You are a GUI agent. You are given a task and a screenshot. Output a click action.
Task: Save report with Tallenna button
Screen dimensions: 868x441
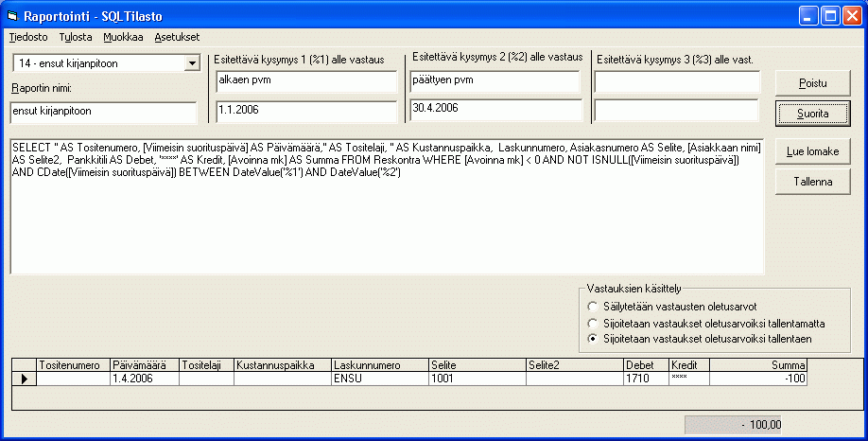point(812,181)
